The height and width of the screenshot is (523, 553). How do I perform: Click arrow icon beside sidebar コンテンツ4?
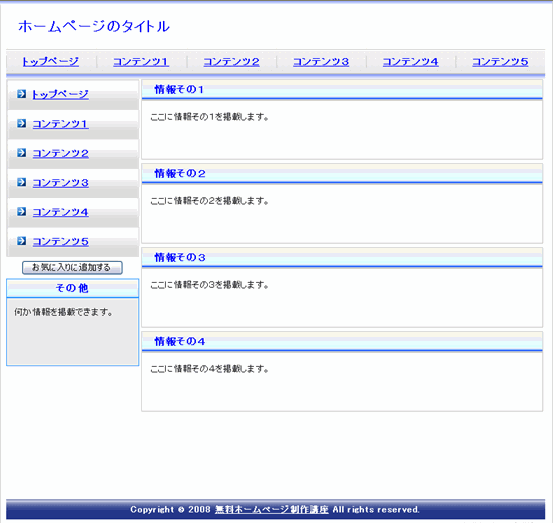(22, 212)
